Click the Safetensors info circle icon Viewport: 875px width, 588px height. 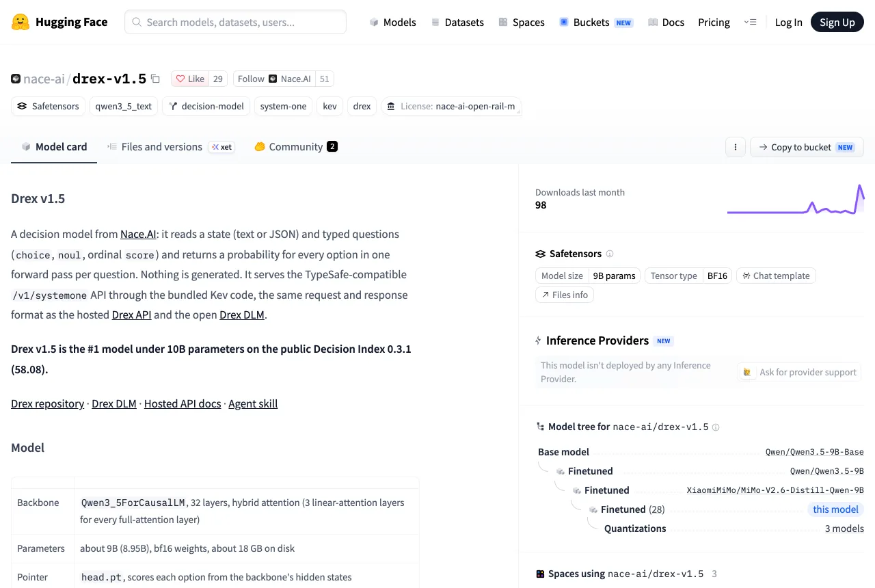click(x=610, y=254)
